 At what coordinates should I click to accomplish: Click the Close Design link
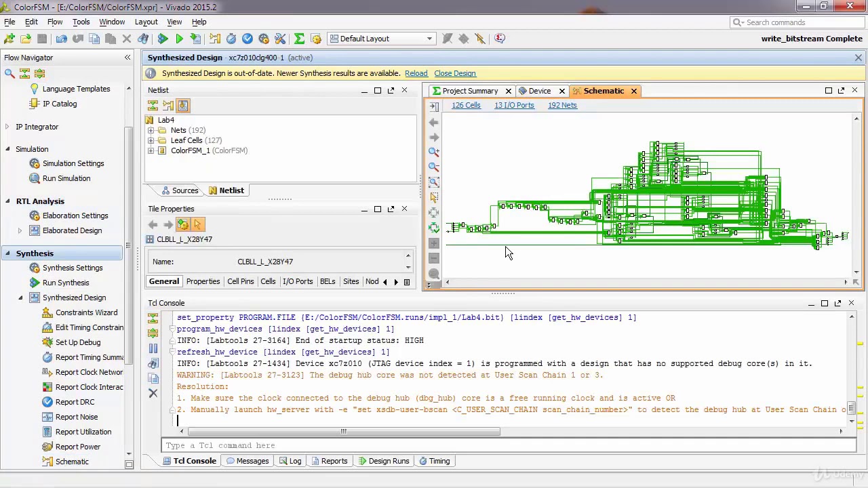(455, 73)
